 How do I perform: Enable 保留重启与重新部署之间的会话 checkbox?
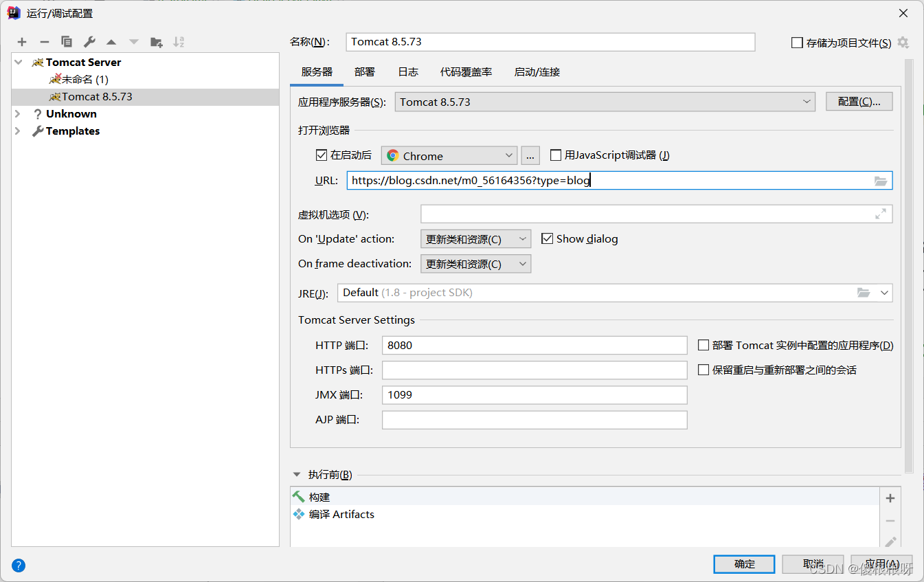point(703,370)
